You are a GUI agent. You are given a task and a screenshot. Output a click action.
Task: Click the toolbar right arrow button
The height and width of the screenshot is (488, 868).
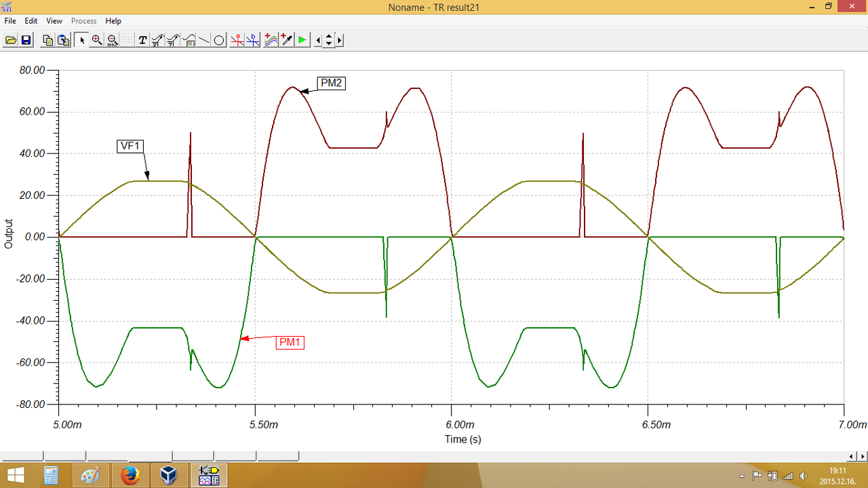click(x=339, y=40)
